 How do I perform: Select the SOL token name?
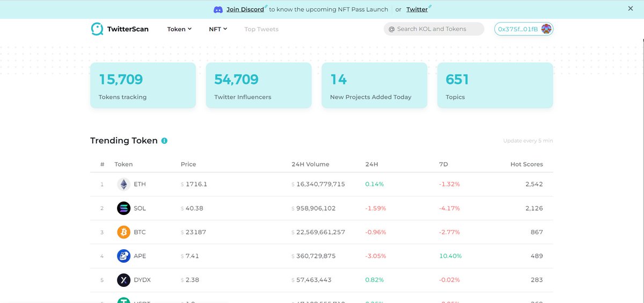140,208
